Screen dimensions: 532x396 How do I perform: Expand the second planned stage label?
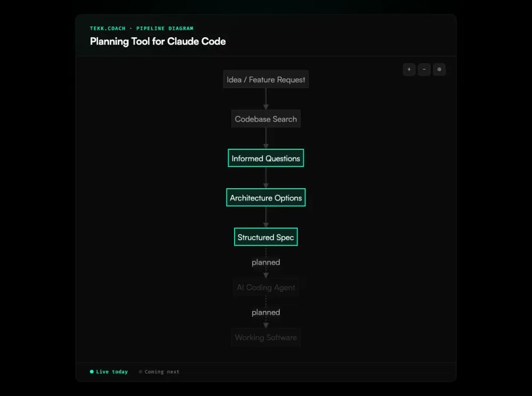[265, 312]
